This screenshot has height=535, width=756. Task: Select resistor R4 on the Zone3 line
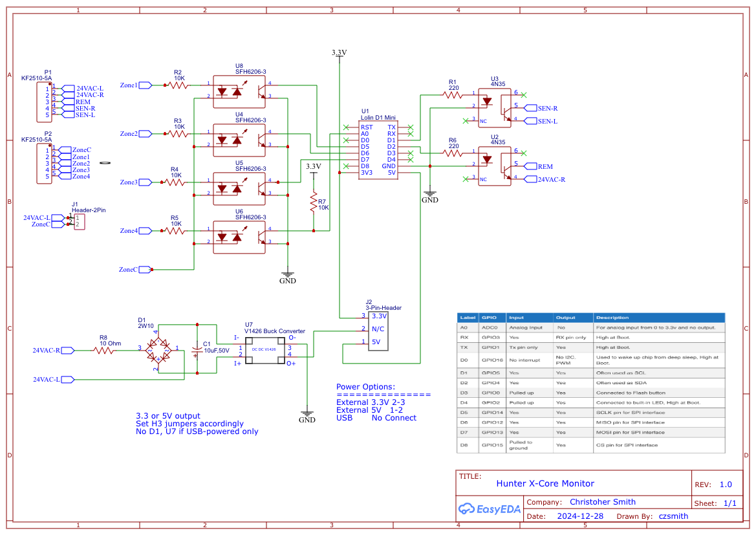coord(175,182)
